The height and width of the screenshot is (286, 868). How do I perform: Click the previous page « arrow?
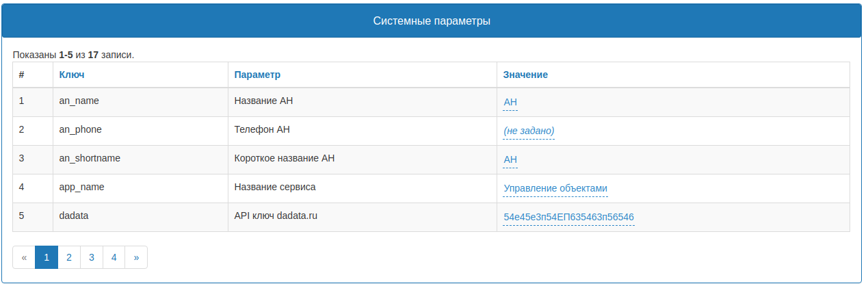tap(24, 257)
